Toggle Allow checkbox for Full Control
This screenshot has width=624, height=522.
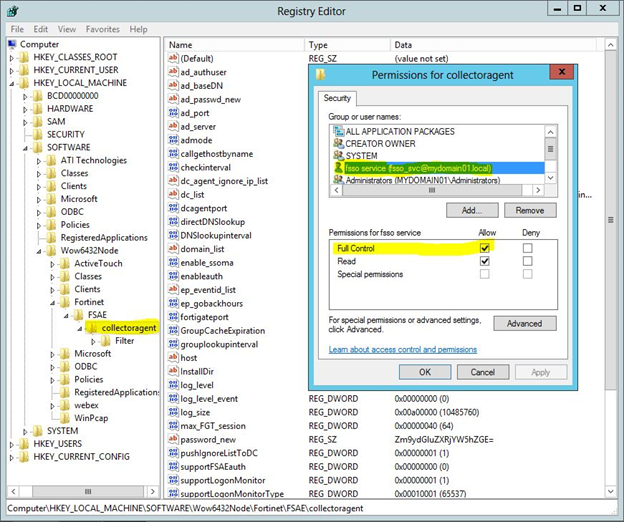[485, 247]
